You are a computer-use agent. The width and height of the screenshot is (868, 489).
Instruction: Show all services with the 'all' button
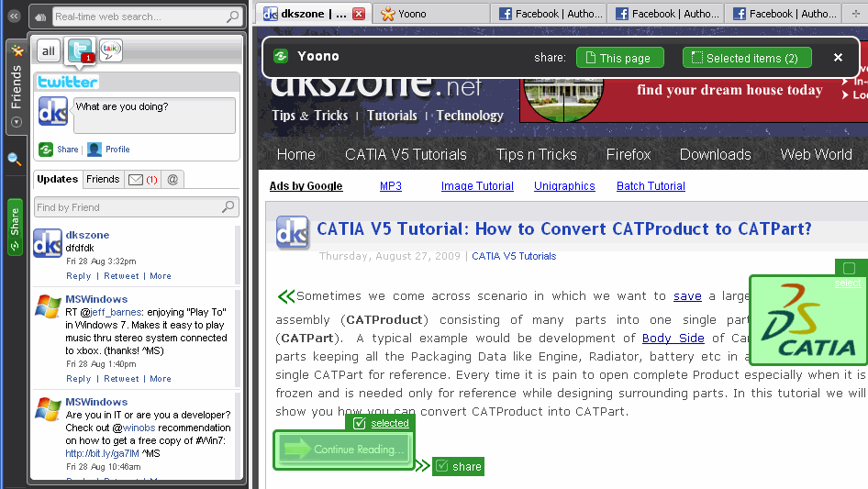49,51
